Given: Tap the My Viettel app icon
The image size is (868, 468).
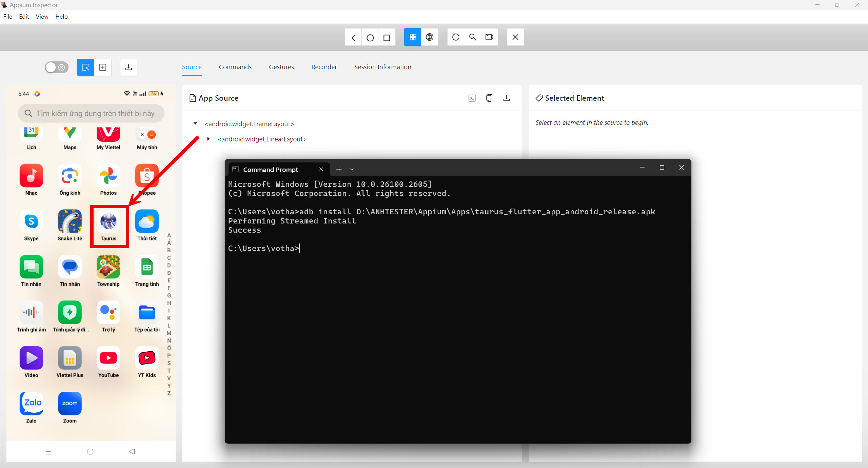Looking at the screenshot, I should tap(108, 134).
